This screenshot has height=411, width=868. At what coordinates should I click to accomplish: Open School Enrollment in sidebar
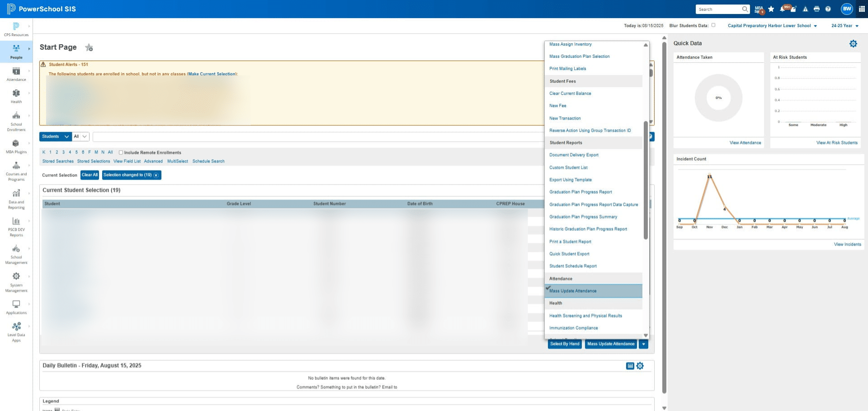[x=16, y=121]
